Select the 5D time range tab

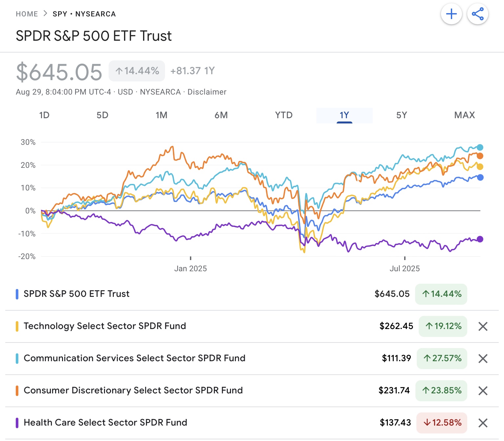click(x=102, y=115)
